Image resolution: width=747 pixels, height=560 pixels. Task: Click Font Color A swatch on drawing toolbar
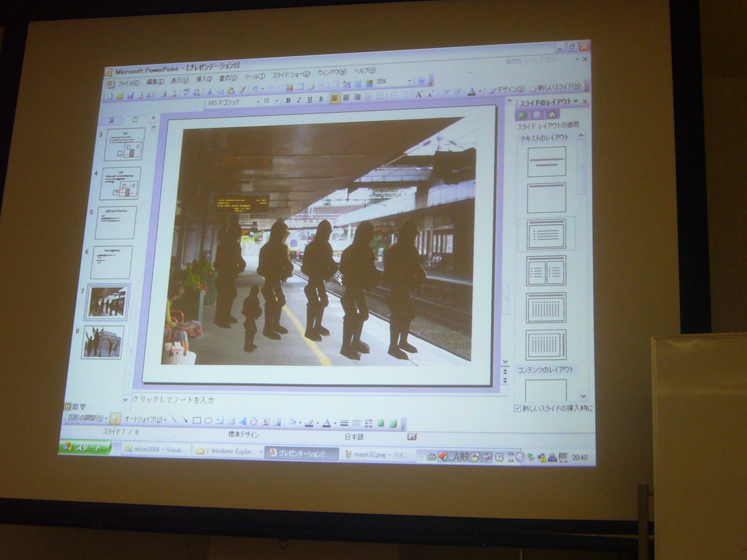click(327, 423)
